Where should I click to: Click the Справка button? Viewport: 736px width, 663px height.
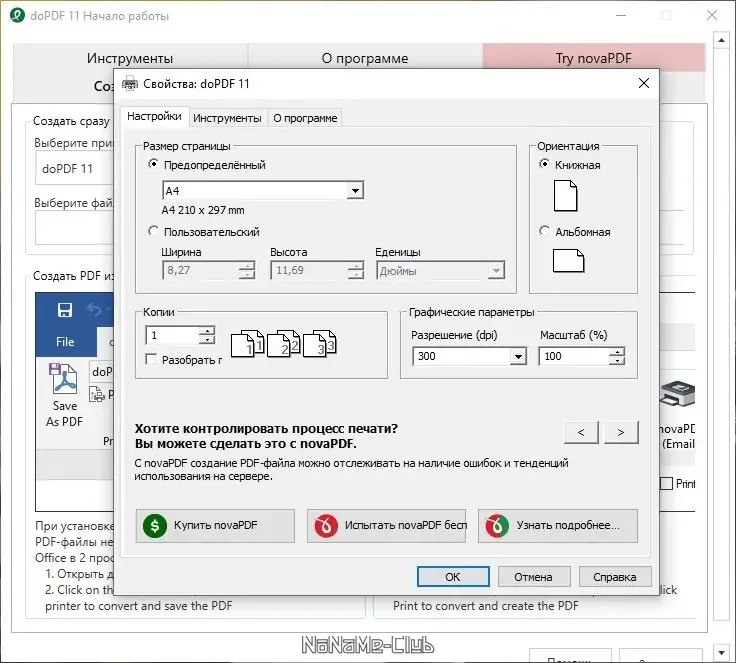coord(615,577)
